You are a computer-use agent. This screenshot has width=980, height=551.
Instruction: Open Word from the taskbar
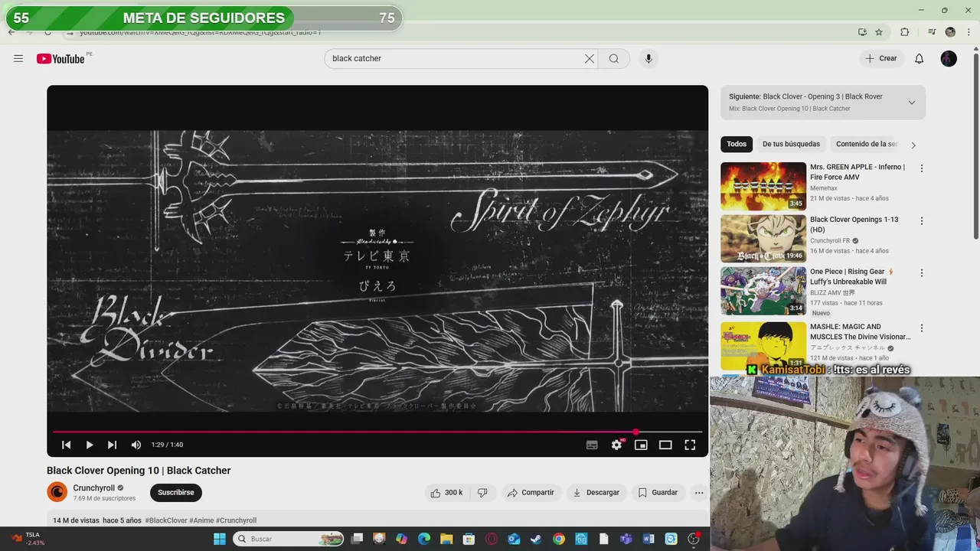click(x=648, y=539)
